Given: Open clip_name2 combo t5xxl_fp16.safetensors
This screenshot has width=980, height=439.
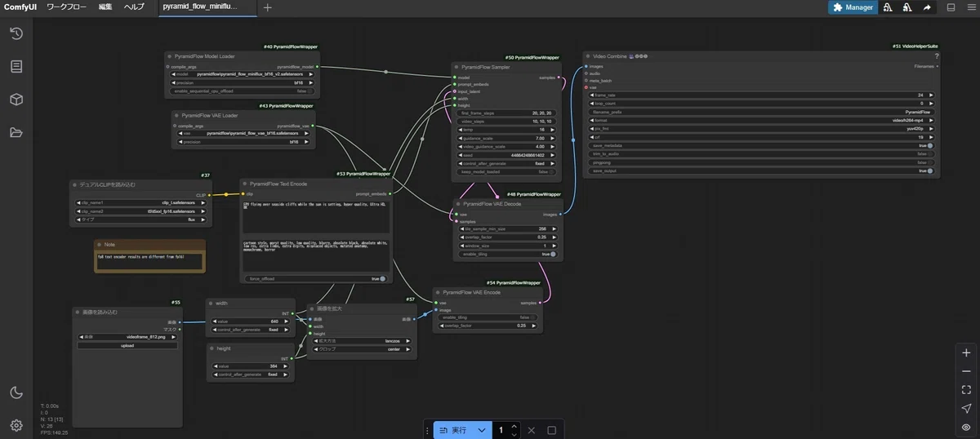Looking at the screenshot, I should 140,211.
